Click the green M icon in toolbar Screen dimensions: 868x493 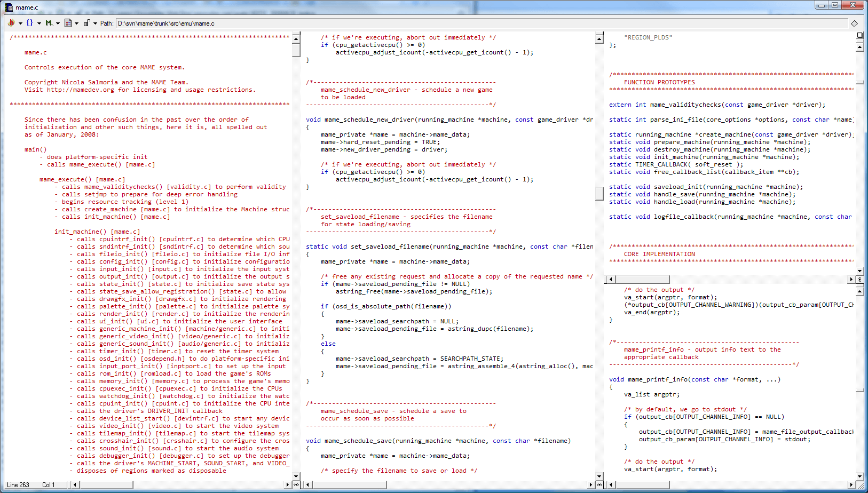49,23
